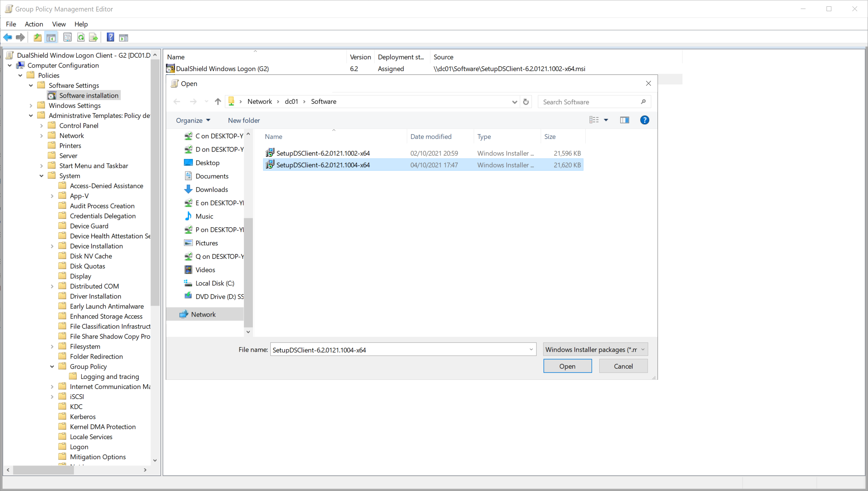The height and width of the screenshot is (491, 868).
Task: Click the Open button in the dialog
Action: point(567,366)
